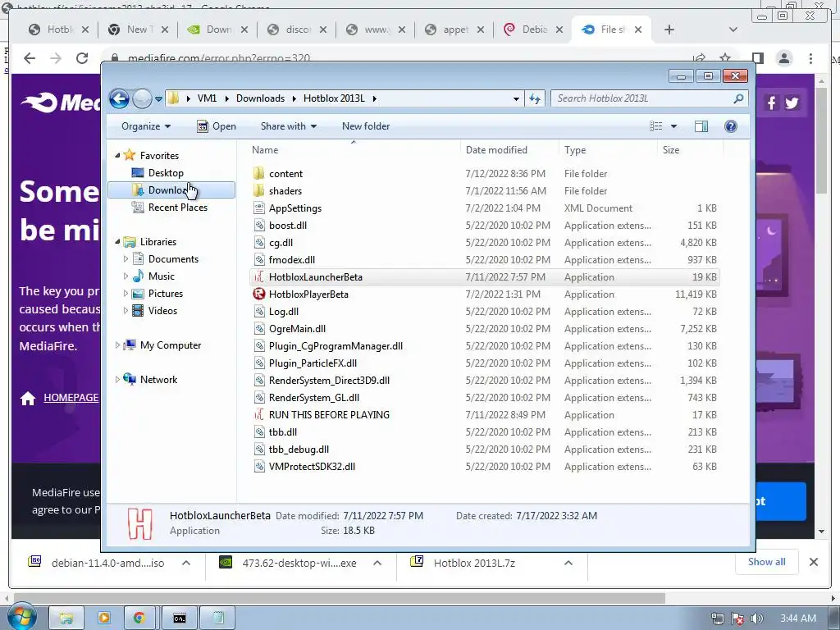Select the Plugin_CgProgramManager.dll file name
840x630 pixels.
tap(336, 346)
